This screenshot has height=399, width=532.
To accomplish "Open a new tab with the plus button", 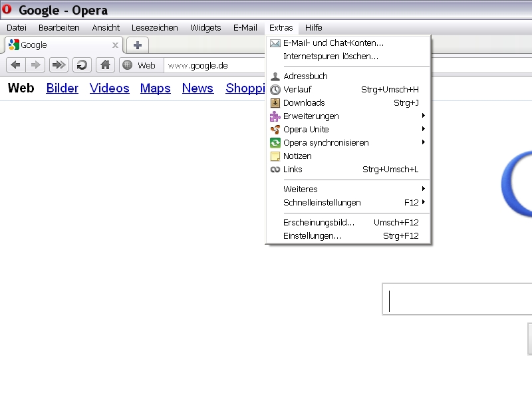I will point(138,45).
